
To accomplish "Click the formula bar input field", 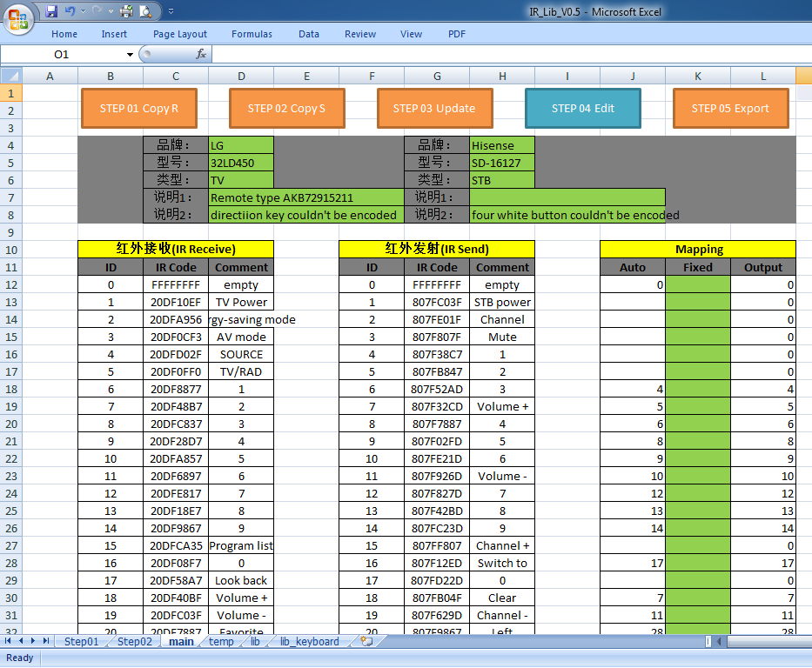I will coord(505,54).
